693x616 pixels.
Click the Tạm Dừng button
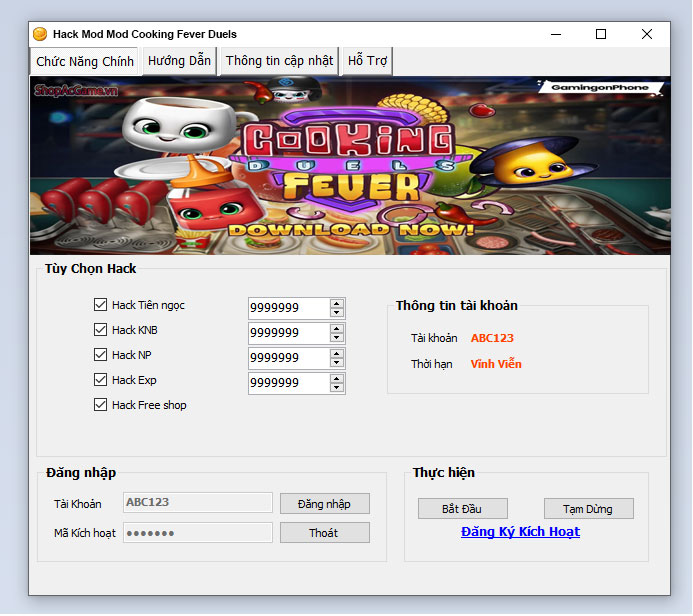coord(589,509)
